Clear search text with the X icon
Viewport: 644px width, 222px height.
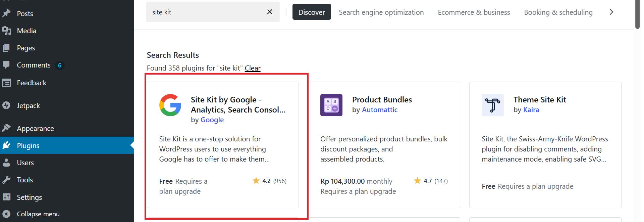point(270,12)
